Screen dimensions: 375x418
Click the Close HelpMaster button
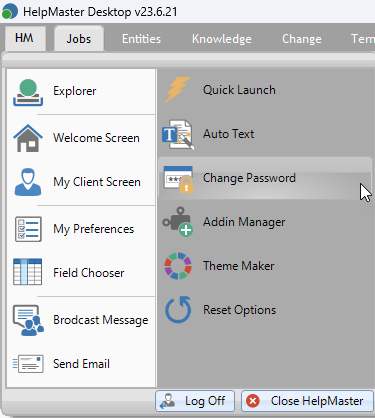click(x=307, y=401)
